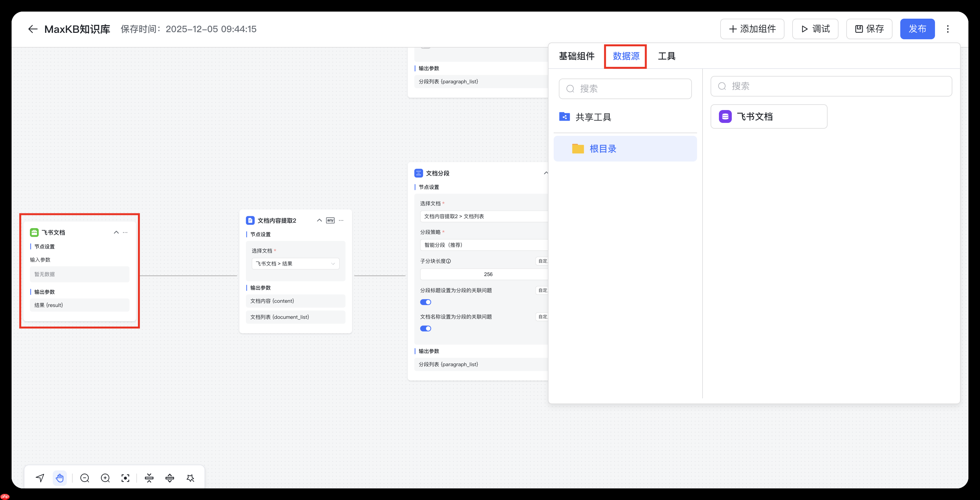
Task: Switch to the 工具 tab
Action: [x=667, y=56]
